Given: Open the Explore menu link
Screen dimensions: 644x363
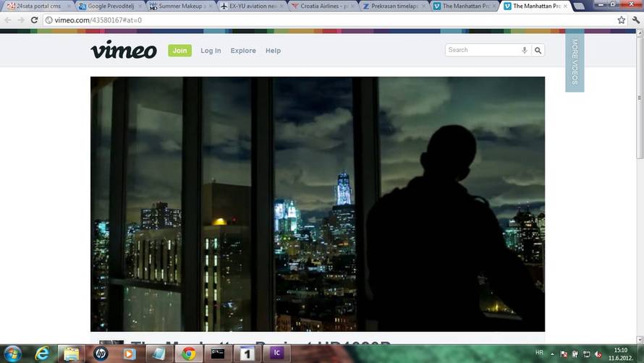Looking at the screenshot, I should pos(243,51).
